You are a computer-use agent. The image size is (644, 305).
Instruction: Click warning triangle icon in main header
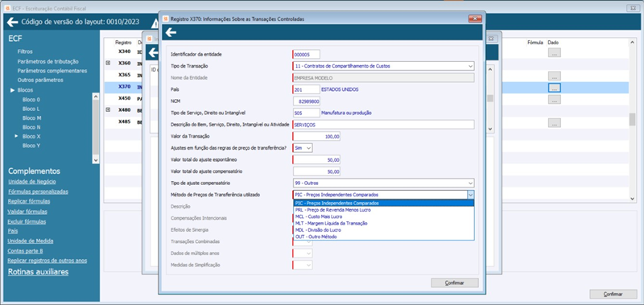[155, 23]
